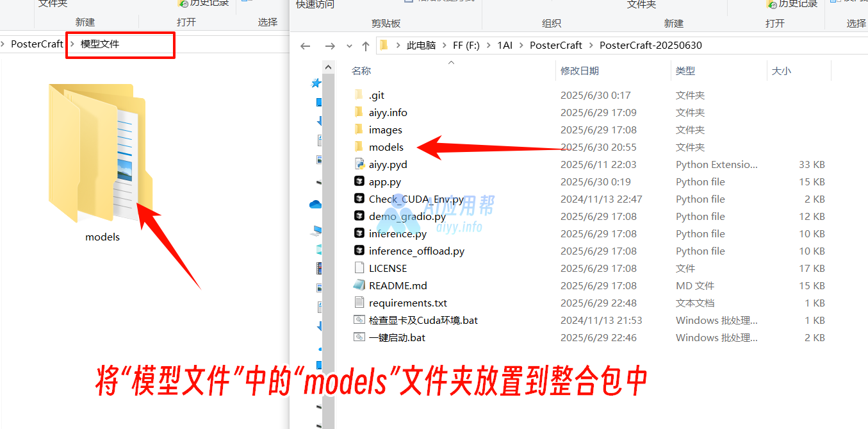Viewport: 868px width, 429px height.
Task: Click date 2025/6/30 0:19 of app.py
Action: (x=596, y=181)
